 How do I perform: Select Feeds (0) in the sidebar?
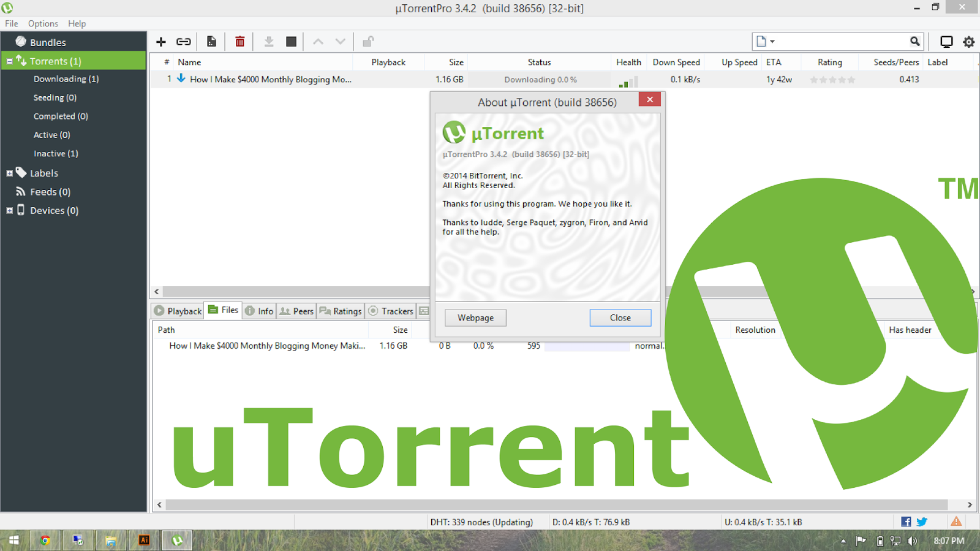[x=50, y=192]
